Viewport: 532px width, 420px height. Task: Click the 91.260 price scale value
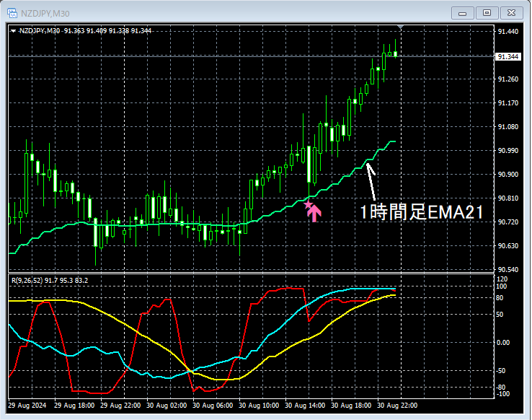[508, 79]
